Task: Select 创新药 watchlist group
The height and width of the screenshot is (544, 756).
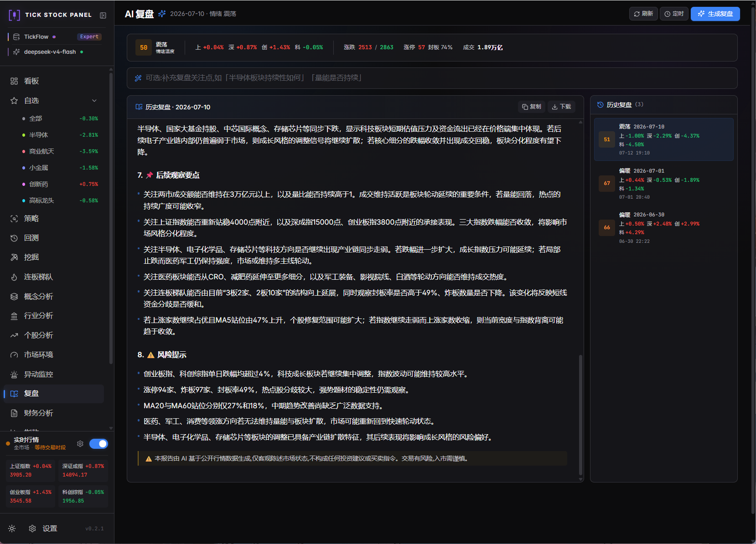Action: (60, 184)
